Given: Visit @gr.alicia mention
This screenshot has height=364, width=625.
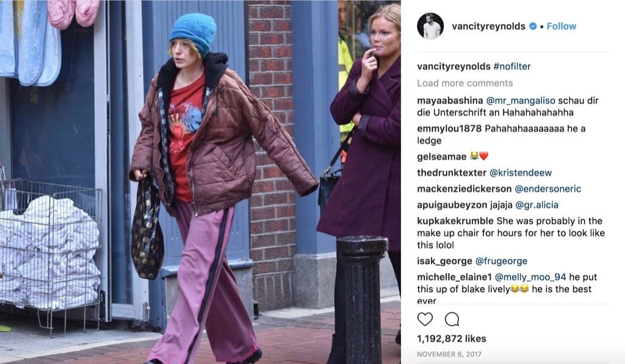Looking at the screenshot, I should [537, 205].
